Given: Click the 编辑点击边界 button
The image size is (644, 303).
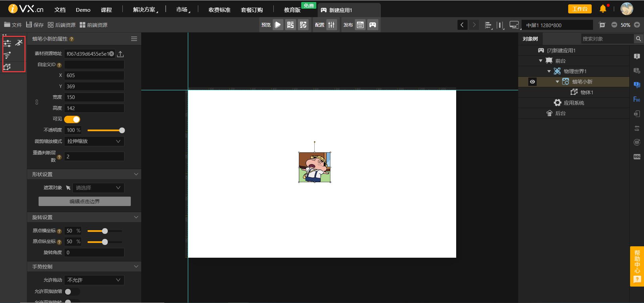Looking at the screenshot, I should tap(85, 201).
